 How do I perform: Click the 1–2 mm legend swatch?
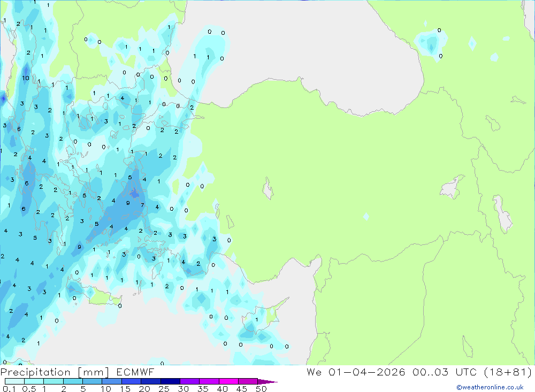53,381
